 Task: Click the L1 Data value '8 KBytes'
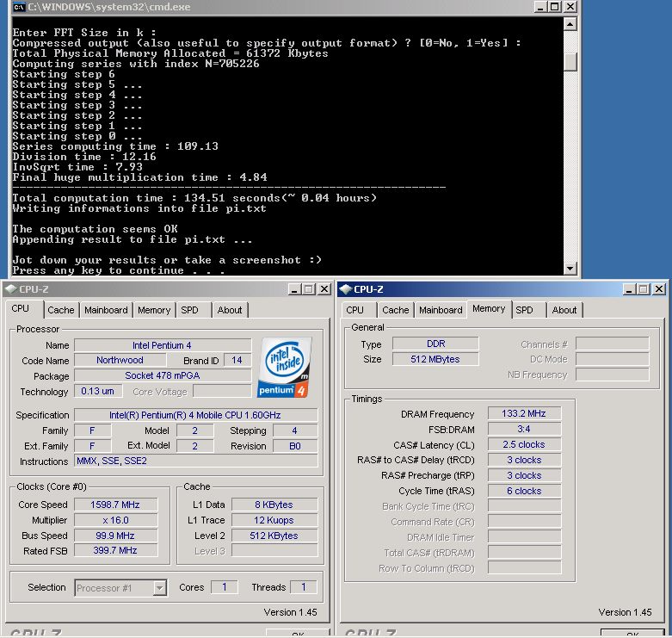pos(274,505)
